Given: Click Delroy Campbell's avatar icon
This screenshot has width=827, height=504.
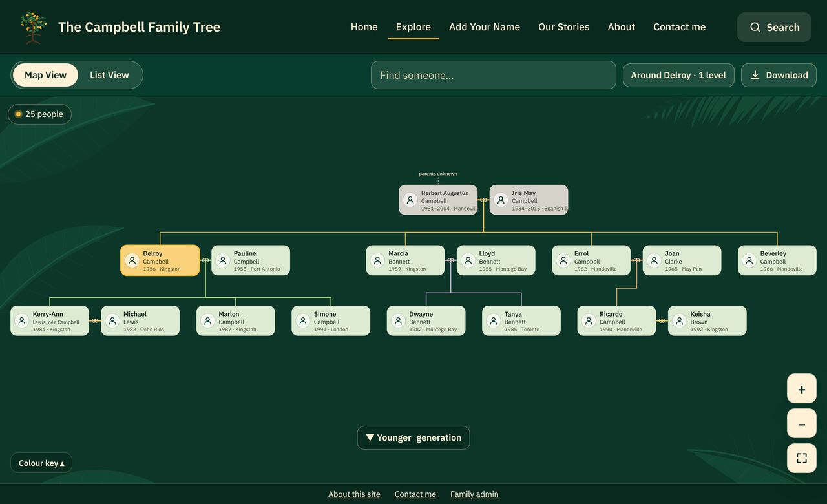Looking at the screenshot, I should click(132, 260).
